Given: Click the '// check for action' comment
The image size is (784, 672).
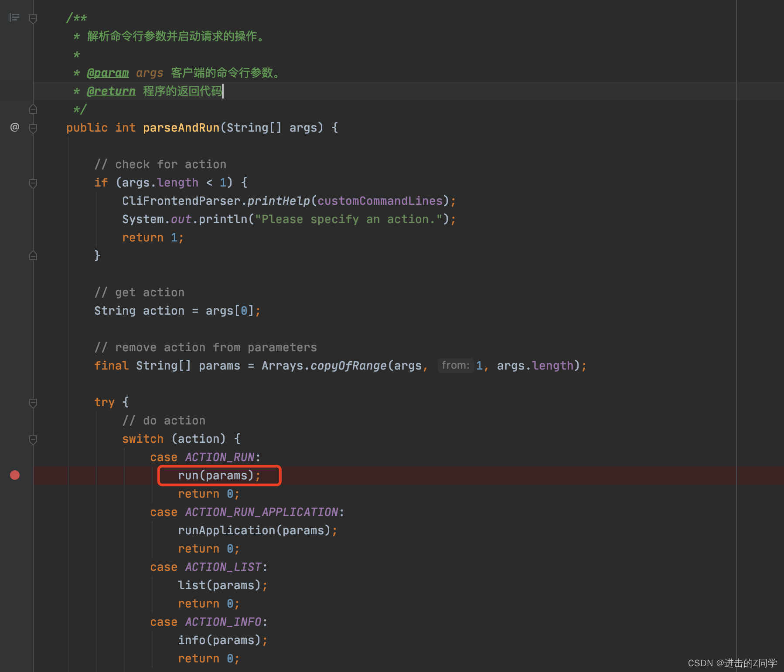Looking at the screenshot, I should (160, 164).
